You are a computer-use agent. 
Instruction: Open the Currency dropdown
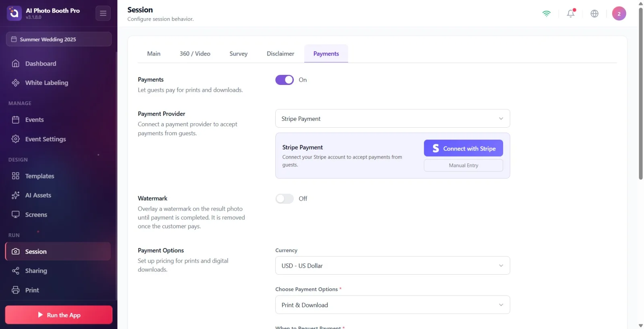click(x=392, y=265)
